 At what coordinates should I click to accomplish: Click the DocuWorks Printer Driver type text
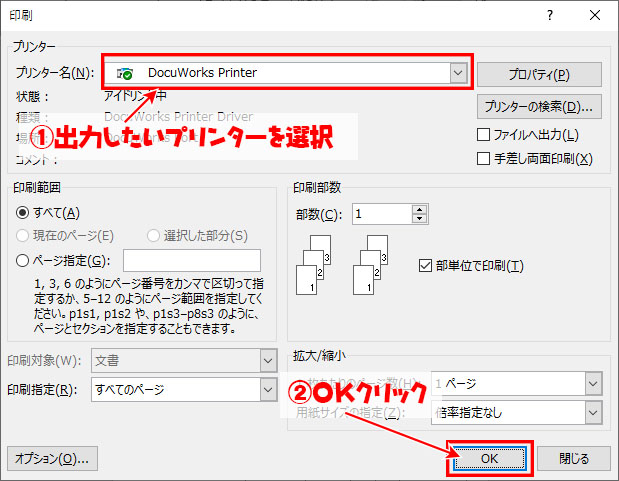(178, 116)
